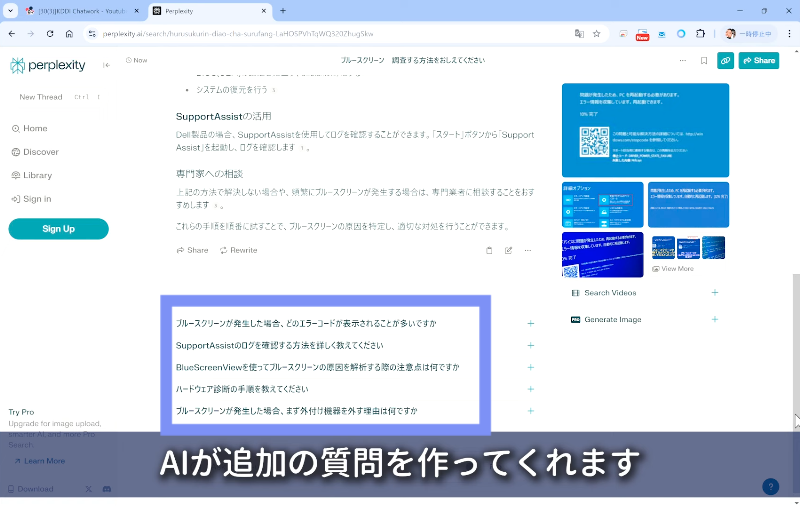Expand Search Videos
This screenshot has width=800, height=507.
pos(715,293)
